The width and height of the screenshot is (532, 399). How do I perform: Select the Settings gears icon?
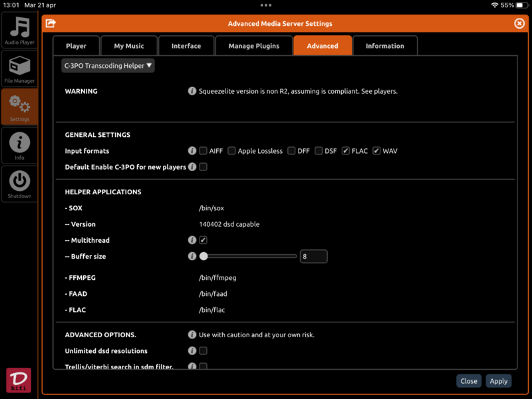(19, 107)
